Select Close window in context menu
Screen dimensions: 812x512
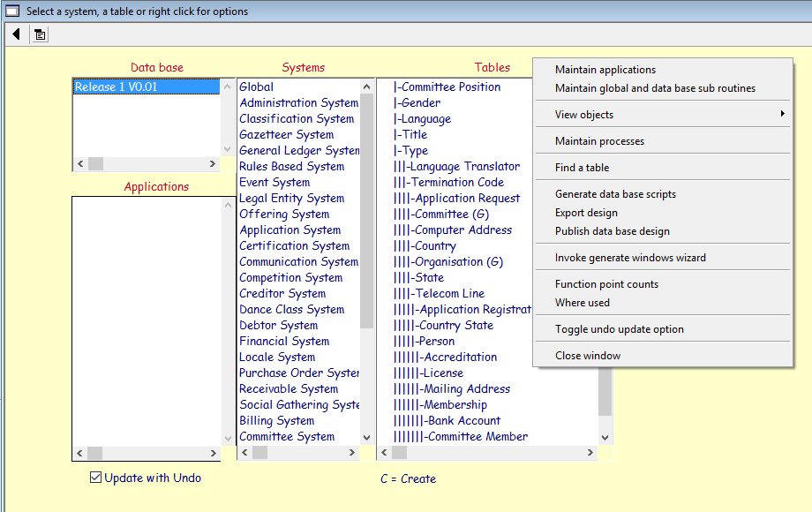[588, 356]
